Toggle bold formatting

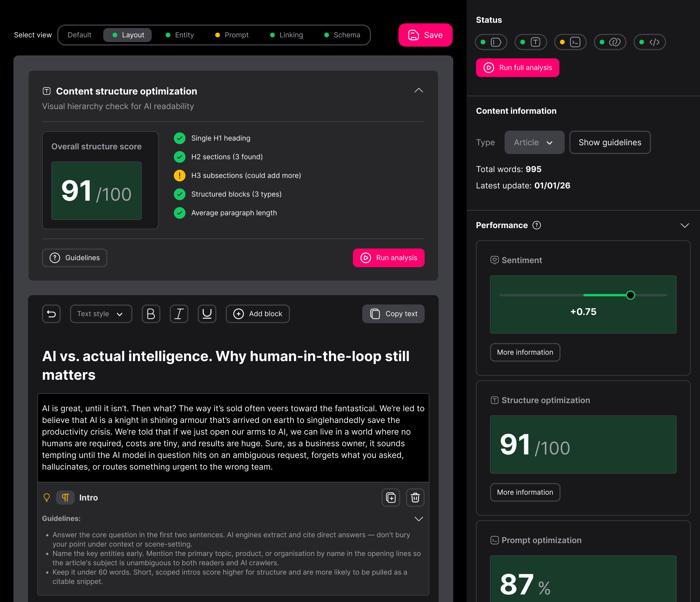151,314
